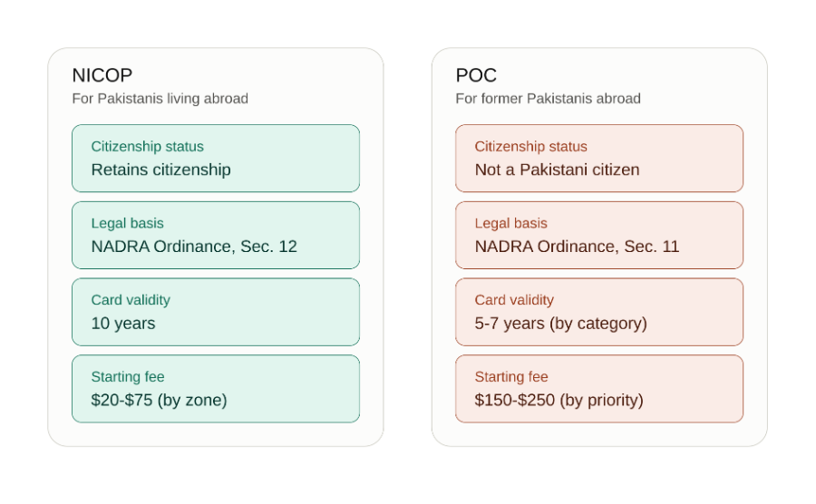
Task: Open NICOP Legal basis box
Action: (x=216, y=235)
